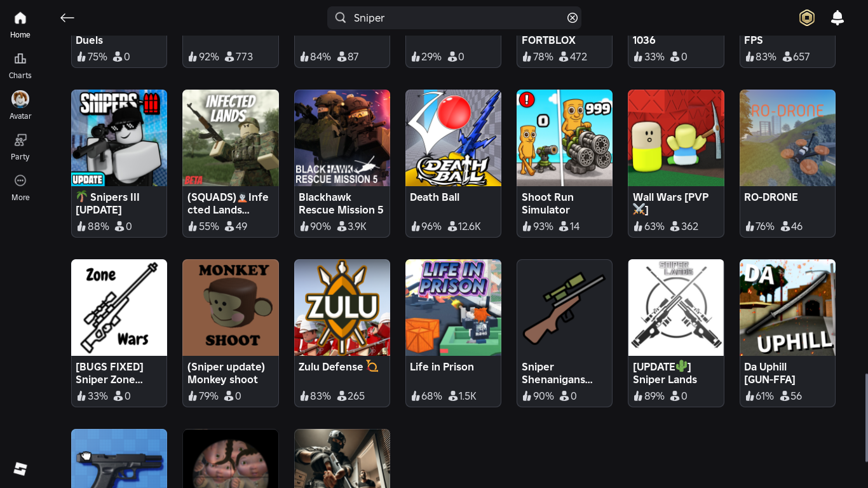Open the More sidebar menu
The height and width of the screenshot is (488, 868).
[x=20, y=187]
